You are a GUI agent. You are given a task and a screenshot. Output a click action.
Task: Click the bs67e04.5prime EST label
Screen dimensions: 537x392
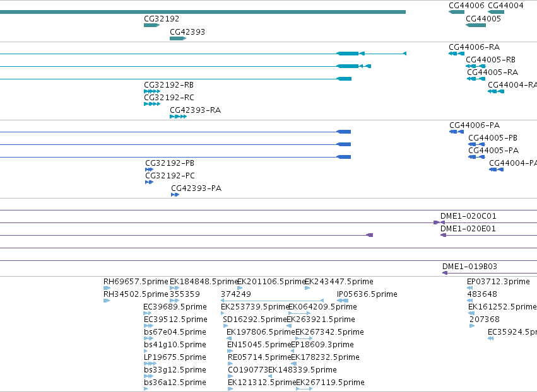[175, 331]
